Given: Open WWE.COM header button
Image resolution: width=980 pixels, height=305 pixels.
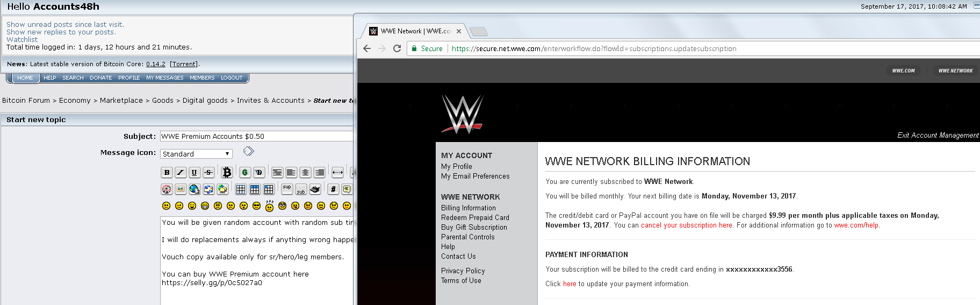Looking at the screenshot, I should (904, 70).
